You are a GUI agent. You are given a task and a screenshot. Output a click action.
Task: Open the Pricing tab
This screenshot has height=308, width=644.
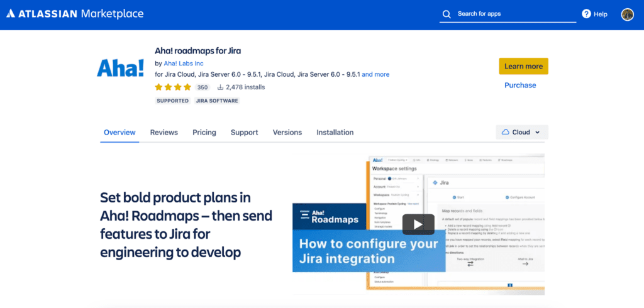point(204,132)
